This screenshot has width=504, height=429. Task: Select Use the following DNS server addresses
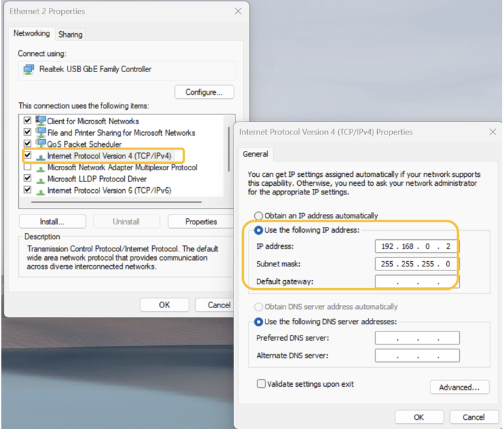click(258, 322)
